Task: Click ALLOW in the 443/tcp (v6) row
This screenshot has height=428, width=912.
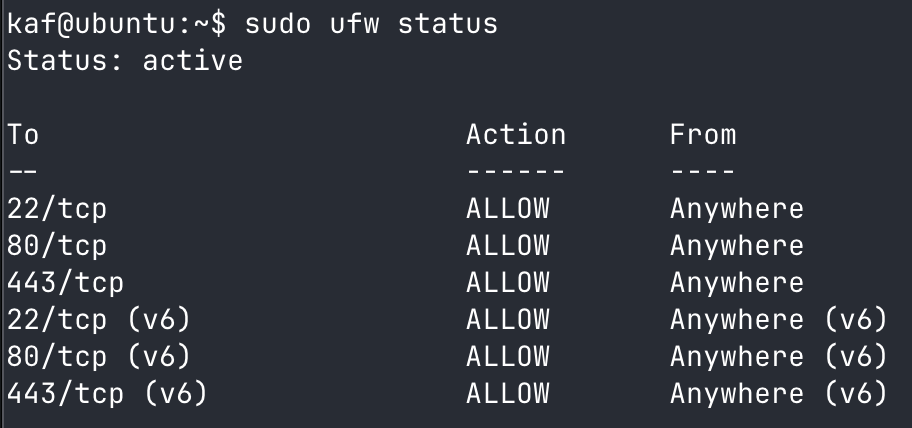Action: (507, 393)
